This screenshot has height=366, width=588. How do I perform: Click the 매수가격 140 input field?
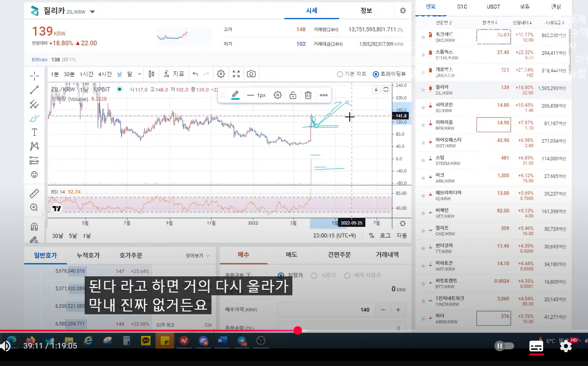tap(326, 310)
